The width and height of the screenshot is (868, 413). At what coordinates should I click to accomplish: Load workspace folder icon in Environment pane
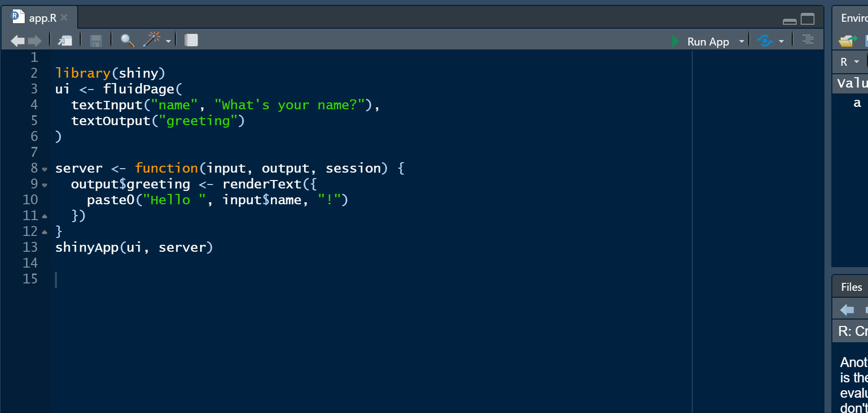click(848, 41)
